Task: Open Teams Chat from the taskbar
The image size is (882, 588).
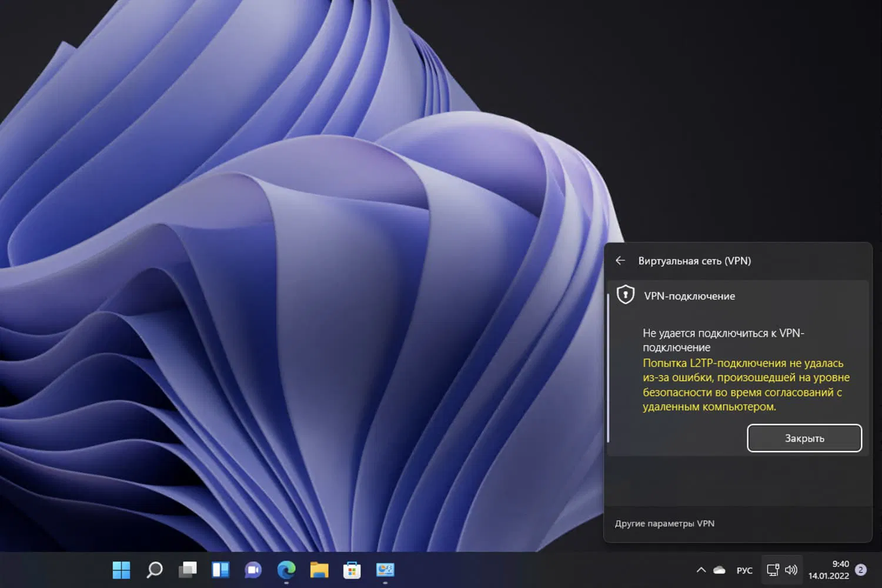Action: [253, 570]
